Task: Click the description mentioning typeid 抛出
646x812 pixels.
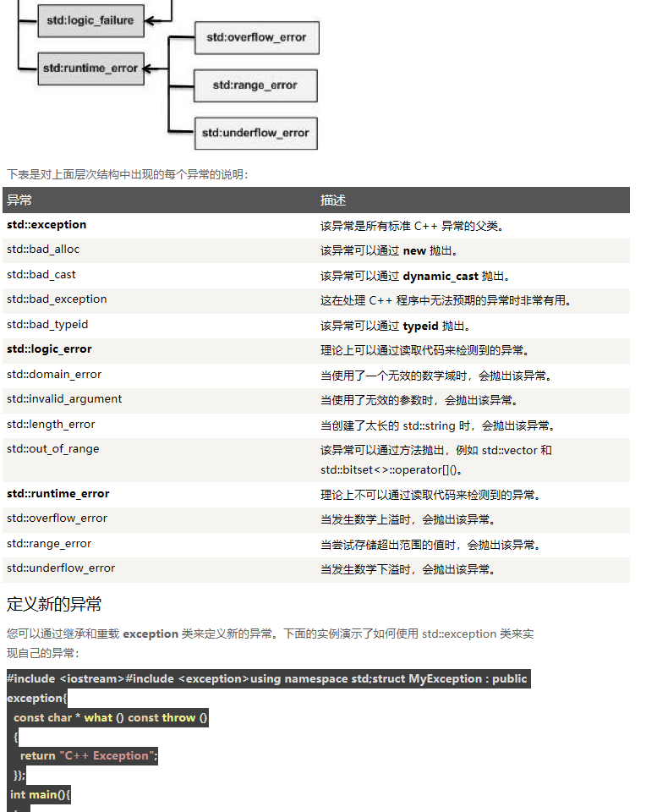Action: click(x=395, y=326)
